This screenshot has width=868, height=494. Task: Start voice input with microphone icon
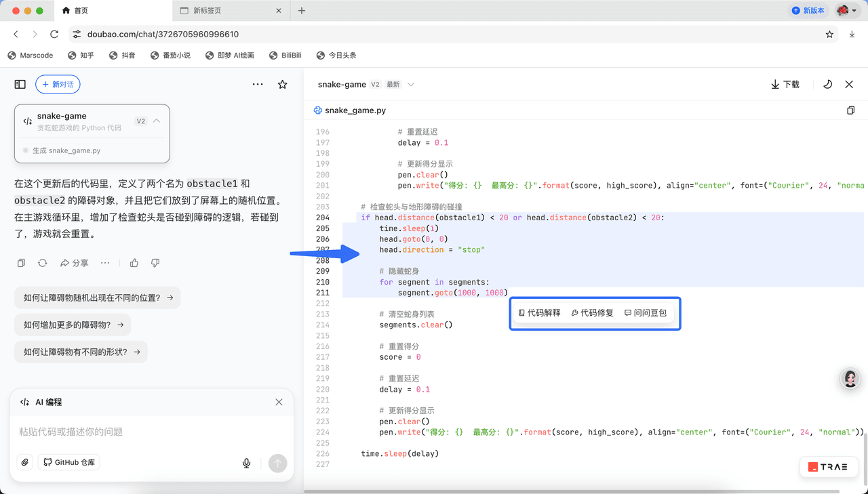point(247,464)
